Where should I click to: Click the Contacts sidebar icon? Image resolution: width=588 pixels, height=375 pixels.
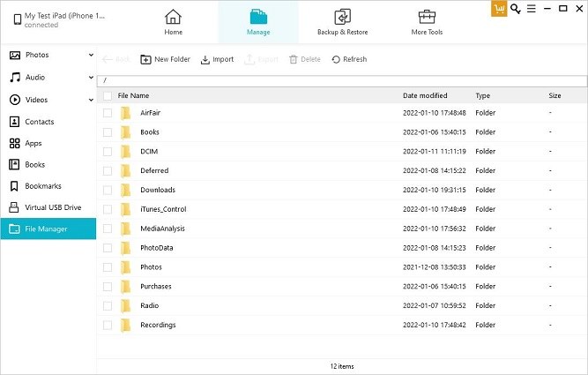pyautogui.click(x=14, y=122)
